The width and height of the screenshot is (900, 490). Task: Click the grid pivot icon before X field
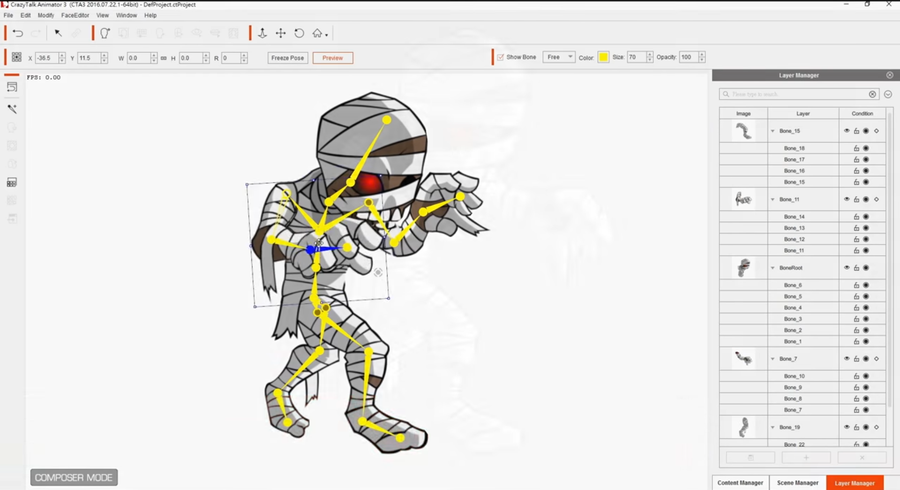click(x=16, y=57)
